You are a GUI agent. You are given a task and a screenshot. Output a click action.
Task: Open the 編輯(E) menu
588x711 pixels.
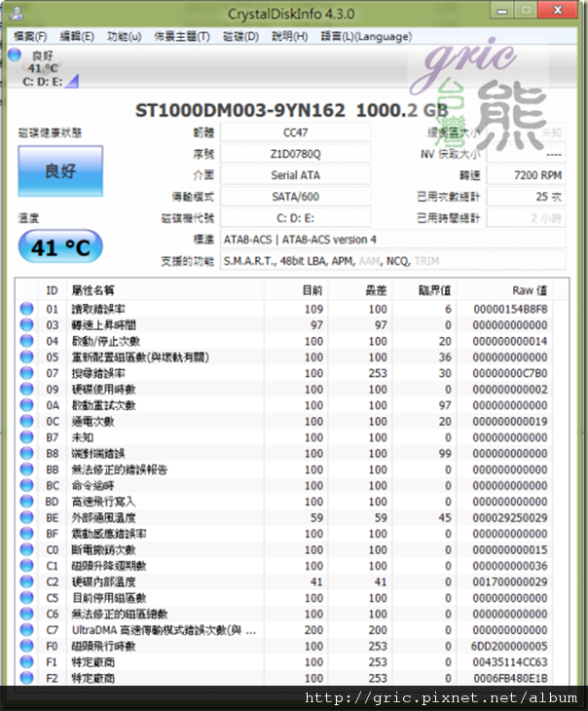77,37
